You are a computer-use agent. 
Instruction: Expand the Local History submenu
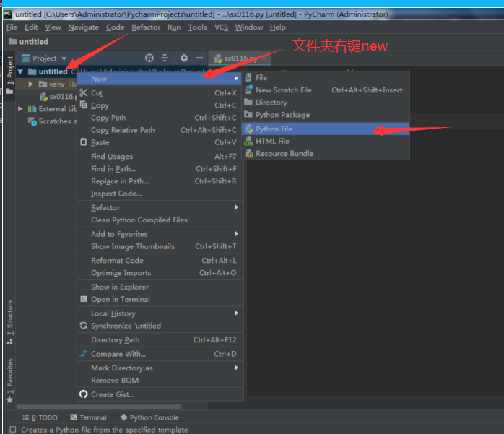(237, 313)
